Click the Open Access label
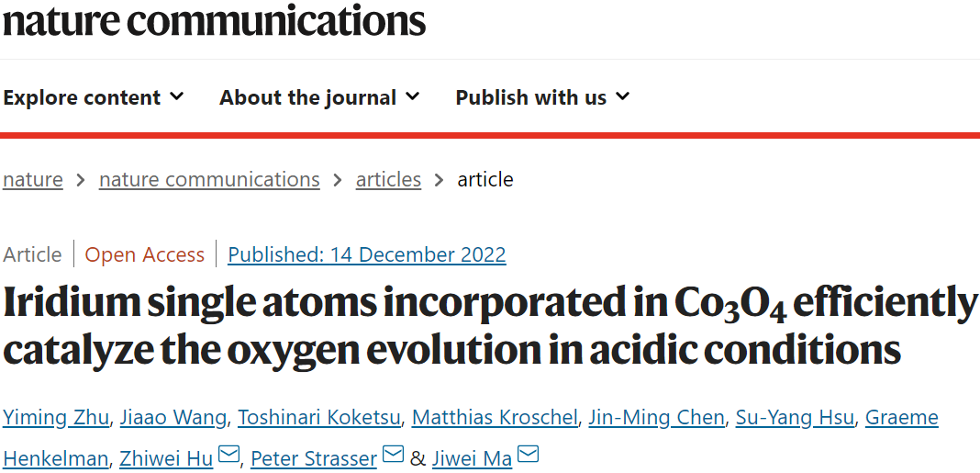Screen dimensions: 980x473 point(144,254)
